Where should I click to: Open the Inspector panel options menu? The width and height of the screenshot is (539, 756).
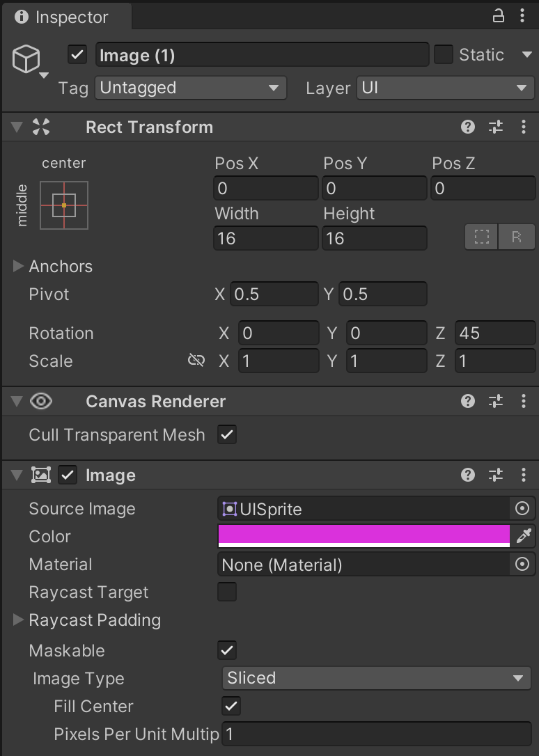(x=522, y=16)
